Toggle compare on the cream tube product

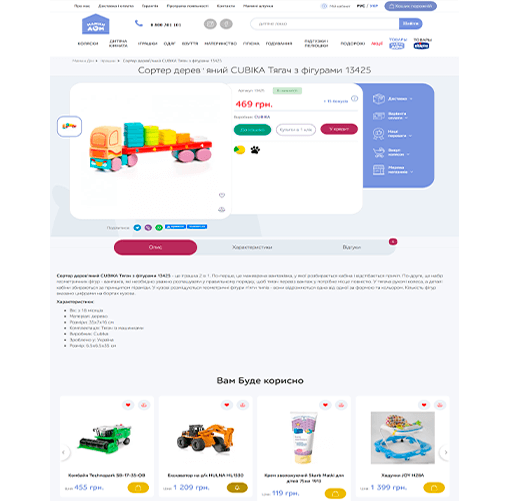pyautogui.click(x=341, y=405)
